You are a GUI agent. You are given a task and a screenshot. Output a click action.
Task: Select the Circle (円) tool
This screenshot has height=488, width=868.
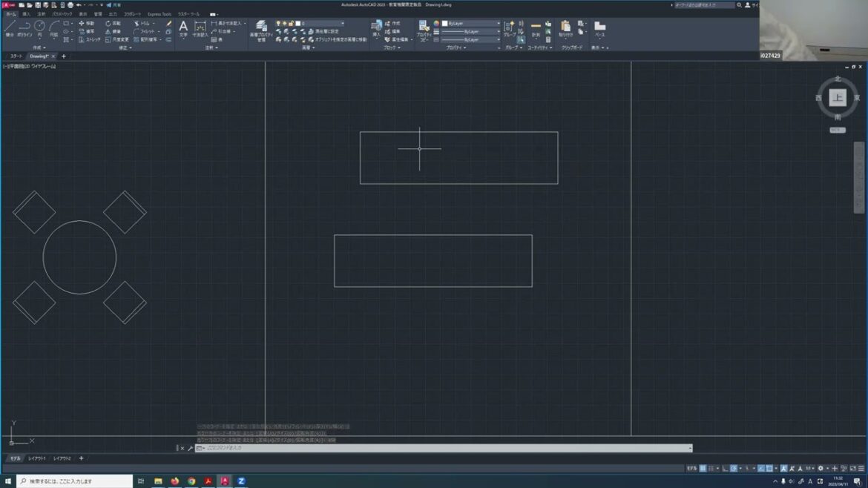pos(39,27)
